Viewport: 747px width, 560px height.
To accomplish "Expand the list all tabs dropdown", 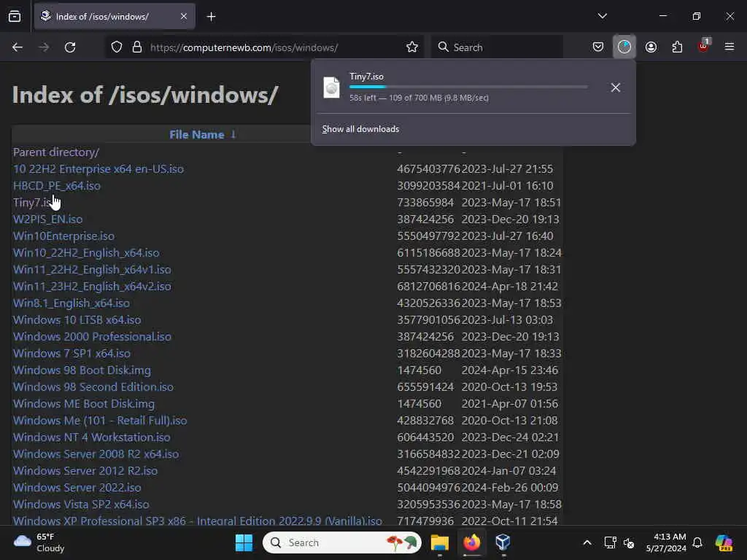I will click(x=602, y=16).
